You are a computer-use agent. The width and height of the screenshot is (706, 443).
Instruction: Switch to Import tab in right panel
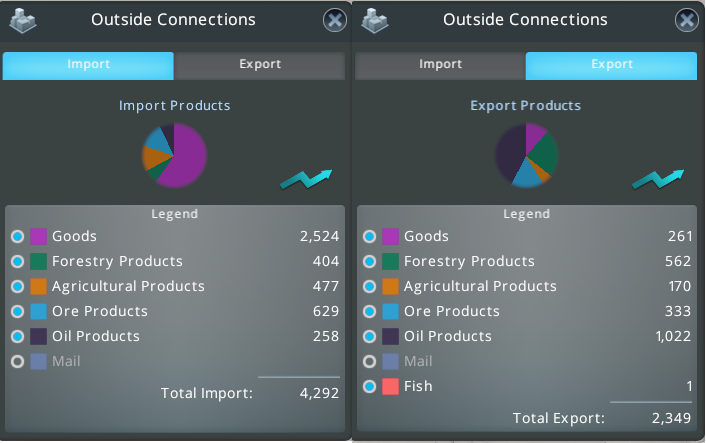(440, 65)
